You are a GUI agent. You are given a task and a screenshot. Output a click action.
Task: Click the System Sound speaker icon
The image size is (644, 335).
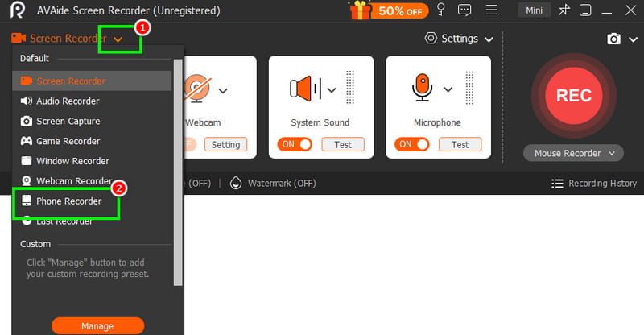coord(305,89)
